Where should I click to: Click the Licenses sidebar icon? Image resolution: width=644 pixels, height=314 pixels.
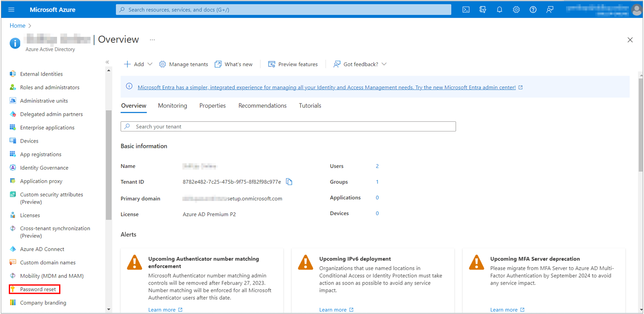pos(13,215)
